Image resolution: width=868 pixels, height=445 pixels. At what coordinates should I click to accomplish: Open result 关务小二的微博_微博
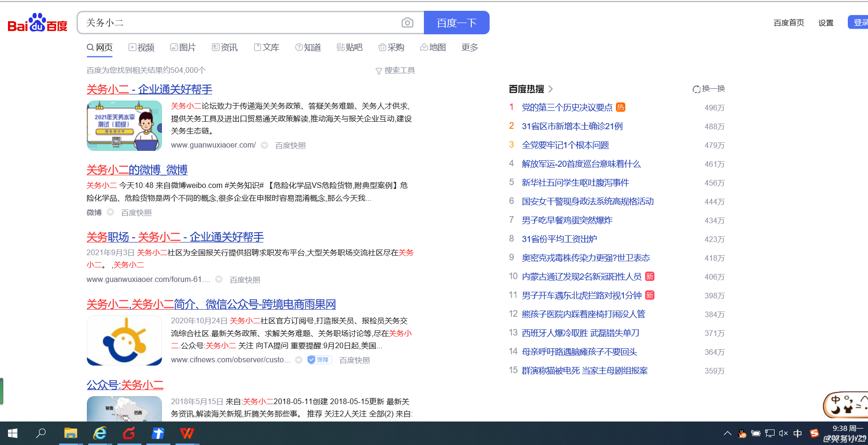click(137, 170)
